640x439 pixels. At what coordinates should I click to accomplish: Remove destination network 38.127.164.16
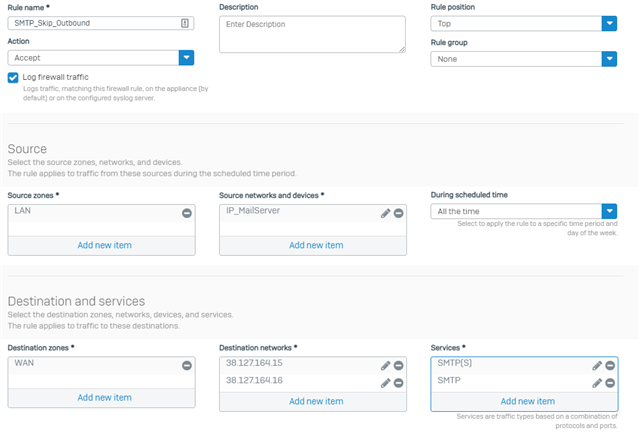(x=399, y=383)
